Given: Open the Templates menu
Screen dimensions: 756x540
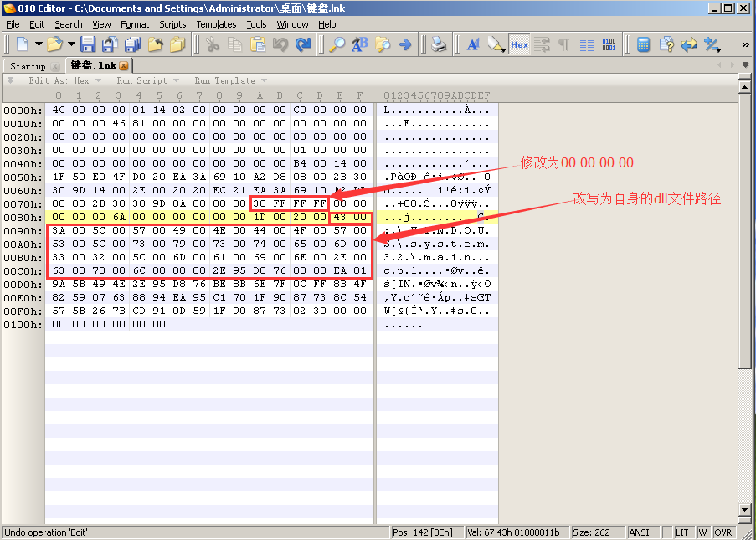Looking at the screenshot, I should point(216,24).
